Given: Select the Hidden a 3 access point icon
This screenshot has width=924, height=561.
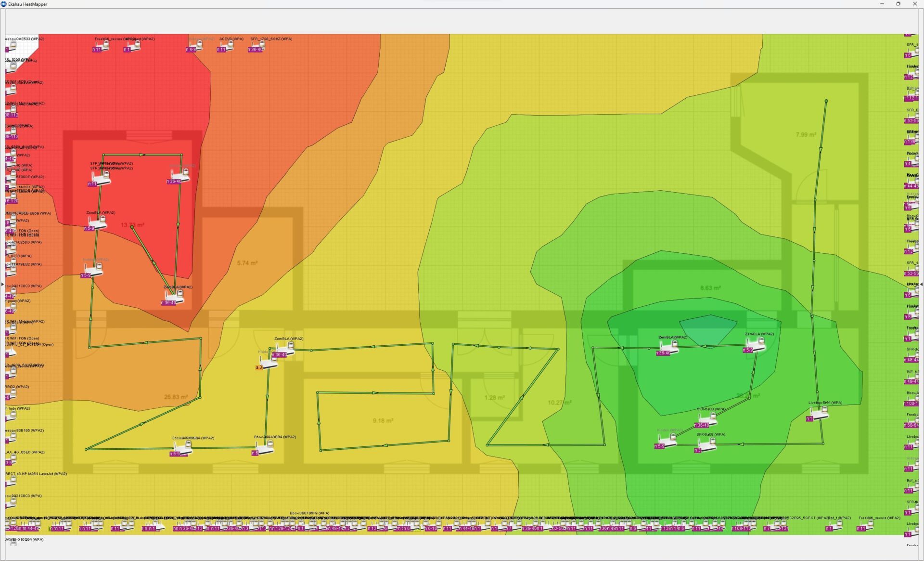Looking at the screenshot, I should tap(267, 363).
